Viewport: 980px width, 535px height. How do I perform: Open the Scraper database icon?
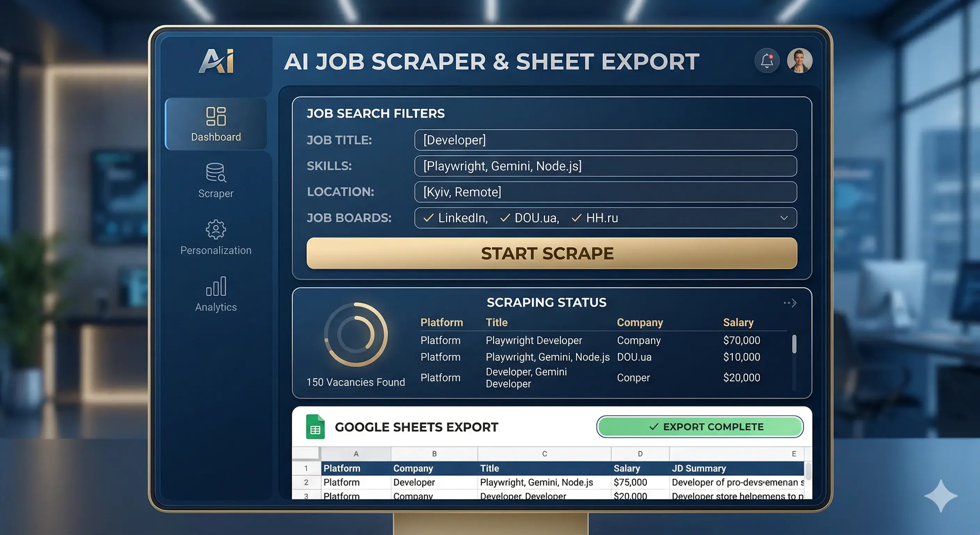(x=216, y=172)
